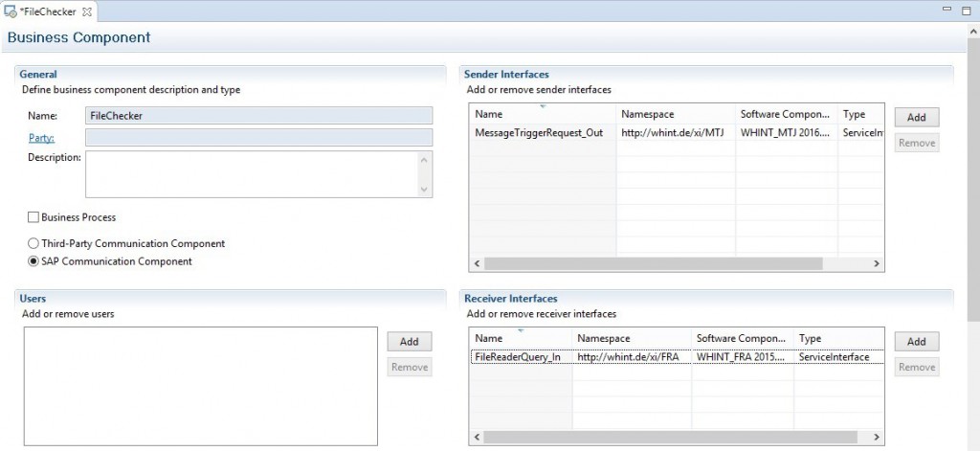Click left scroll arrow in Sender Interfaces table
Image resolution: width=980 pixels, height=451 pixels.
(477, 264)
